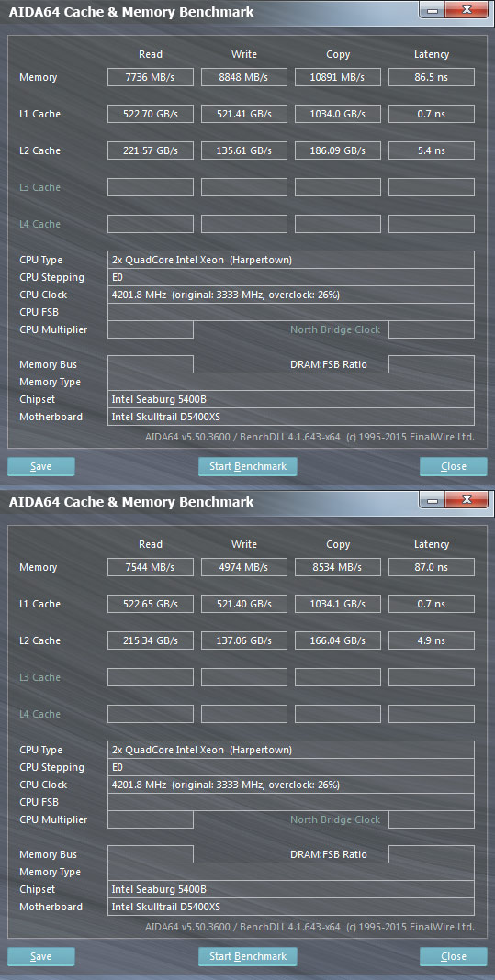Select the 522.70 GB/s L1 read value
This screenshot has height=980, width=495.
(x=151, y=114)
